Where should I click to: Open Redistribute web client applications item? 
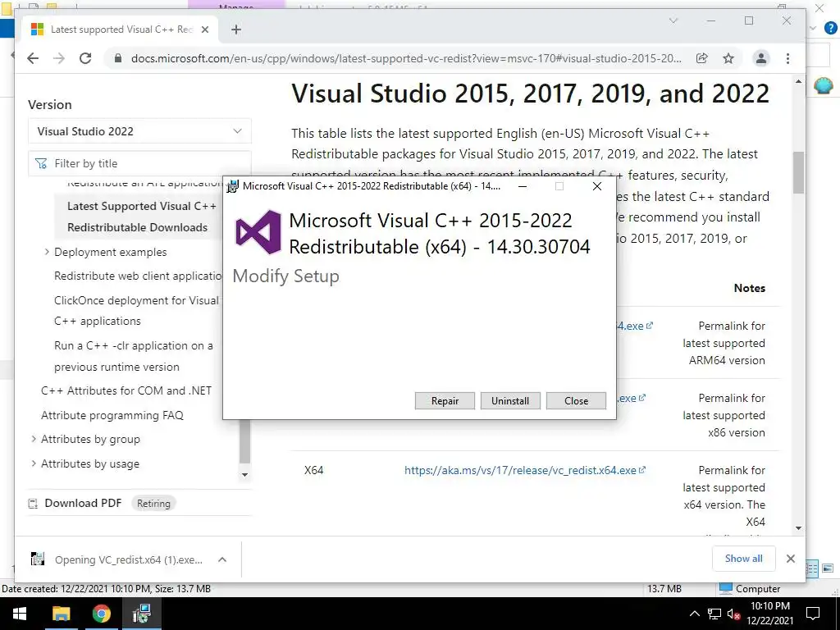pyautogui.click(x=138, y=276)
